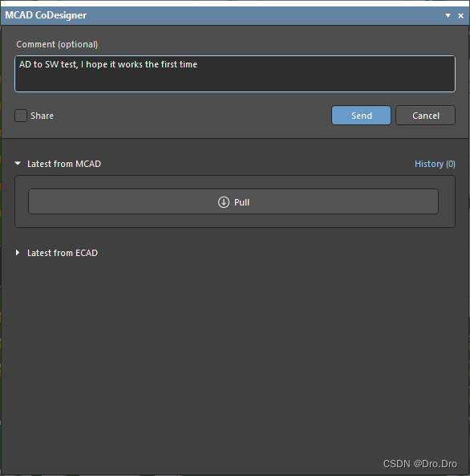
Task: Collapse the Latest from MCAD section
Action: pos(18,164)
